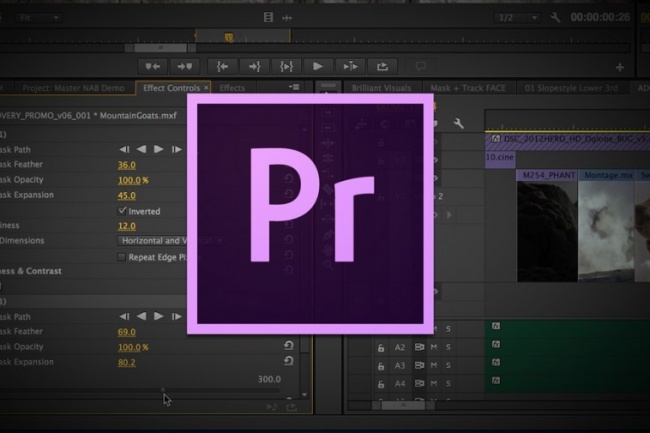Click the Mask Expansion value 45.0
The width and height of the screenshot is (650, 433).
point(126,196)
